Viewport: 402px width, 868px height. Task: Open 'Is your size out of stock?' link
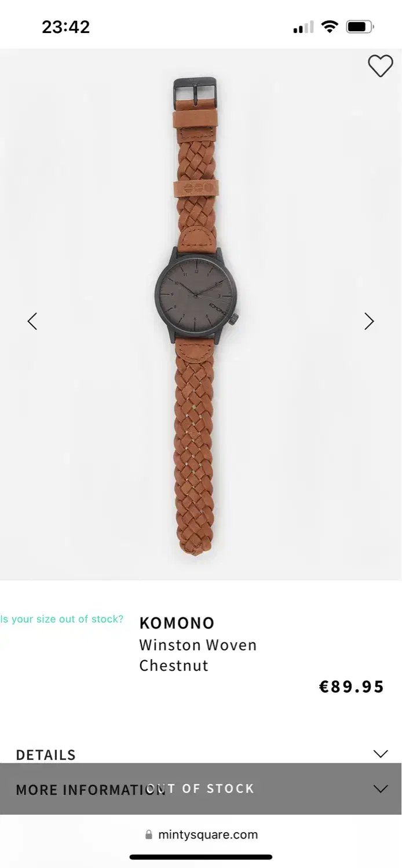pyautogui.click(x=62, y=619)
